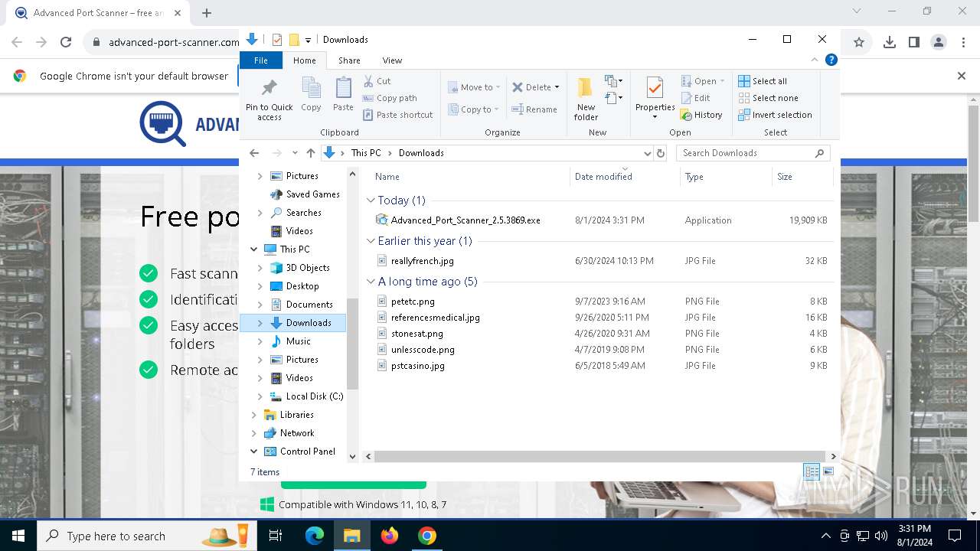Collapse This PC tree node
This screenshot has height=551, width=980.
[x=254, y=249]
